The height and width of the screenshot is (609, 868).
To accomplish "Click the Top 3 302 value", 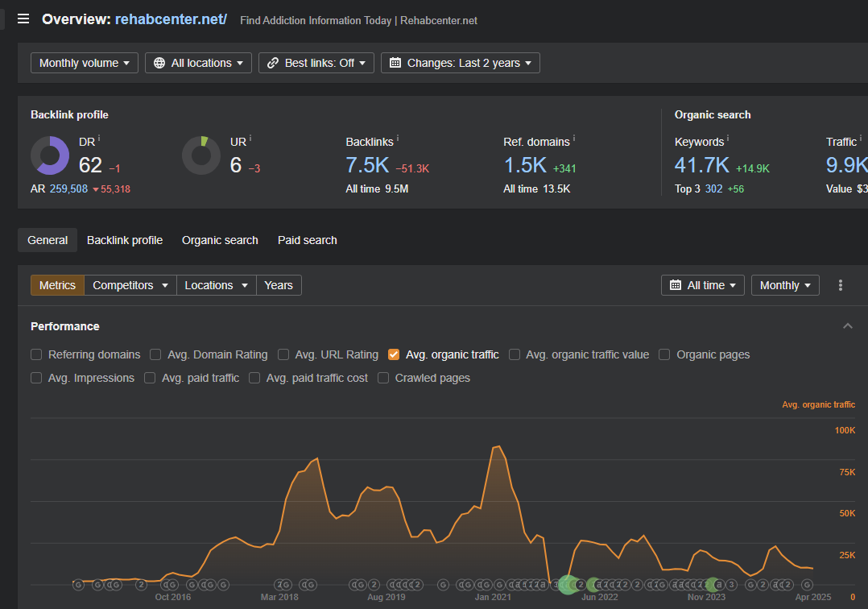I will point(713,188).
